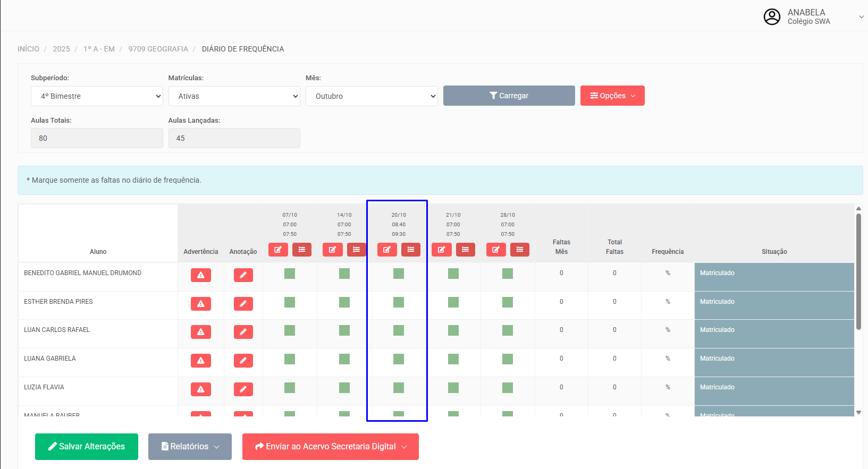Toggle Benedito's attendance on 20/10
This screenshot has width=868, height=469.
click(x=399, y=274)
